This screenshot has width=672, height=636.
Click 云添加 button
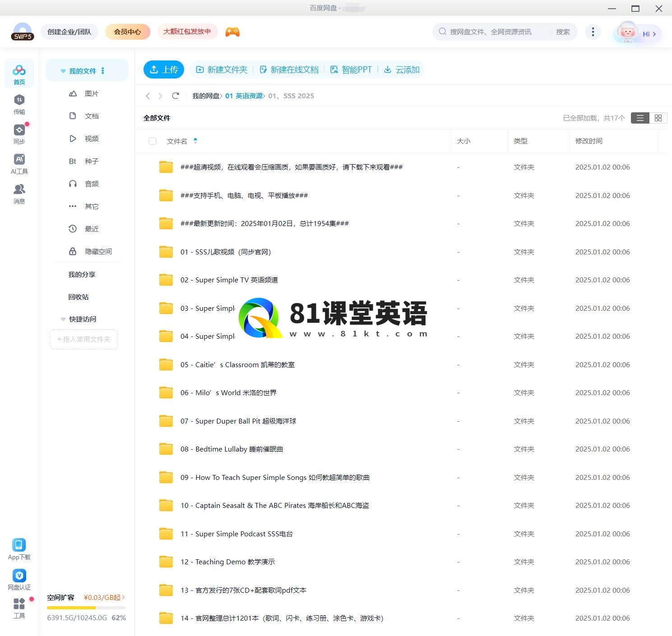pyautogui.click(x=402, y=69)
